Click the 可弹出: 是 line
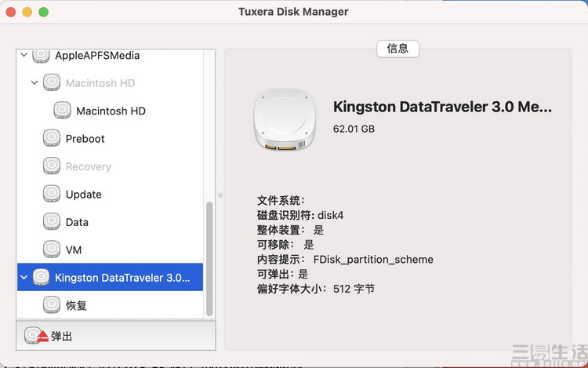The height and width of the screenshot is (368, 588). click(x=283, y=274)
